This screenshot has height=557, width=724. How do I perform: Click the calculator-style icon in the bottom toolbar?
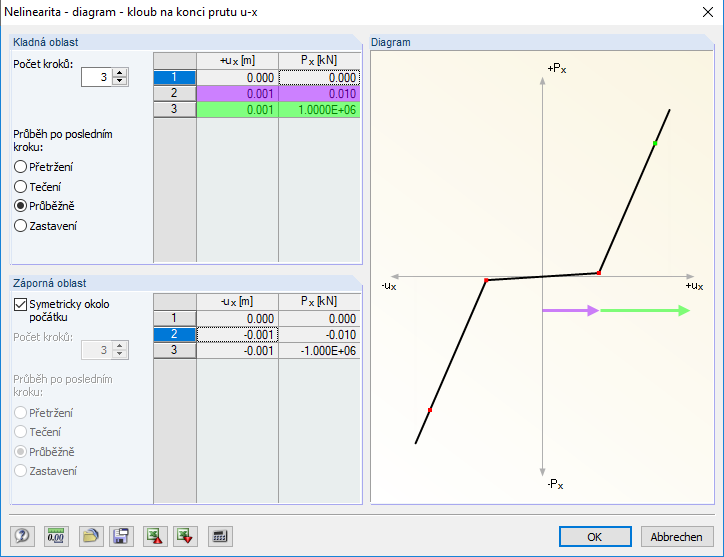click(x=220, y=536)
